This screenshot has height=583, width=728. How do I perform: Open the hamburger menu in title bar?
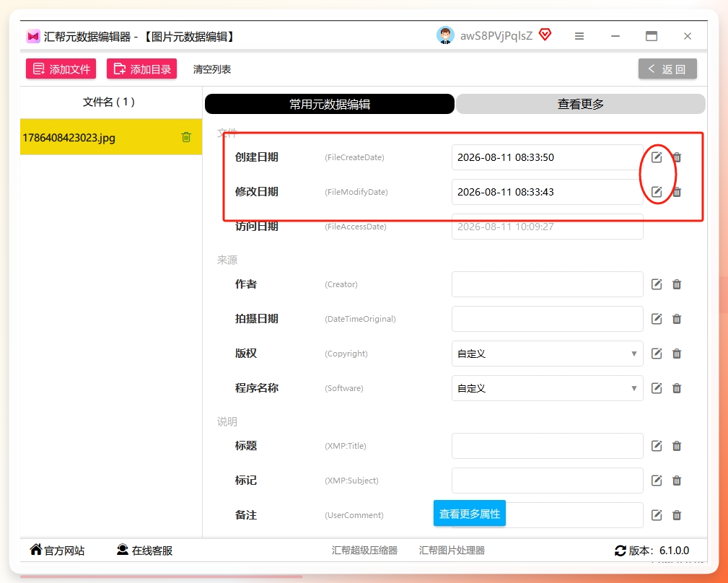pos(579,36)
